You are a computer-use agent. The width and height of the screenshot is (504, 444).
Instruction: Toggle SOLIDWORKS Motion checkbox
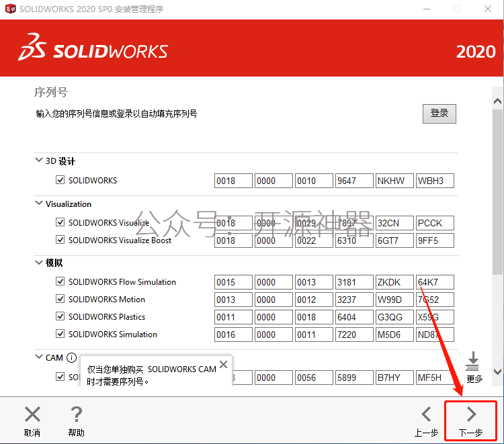60,298
